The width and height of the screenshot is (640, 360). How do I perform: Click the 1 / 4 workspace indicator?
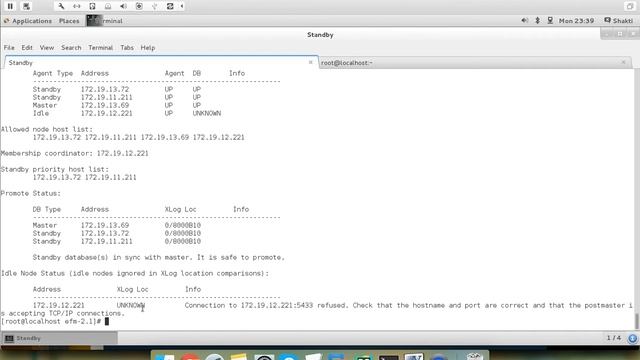(x=613, y=338)
